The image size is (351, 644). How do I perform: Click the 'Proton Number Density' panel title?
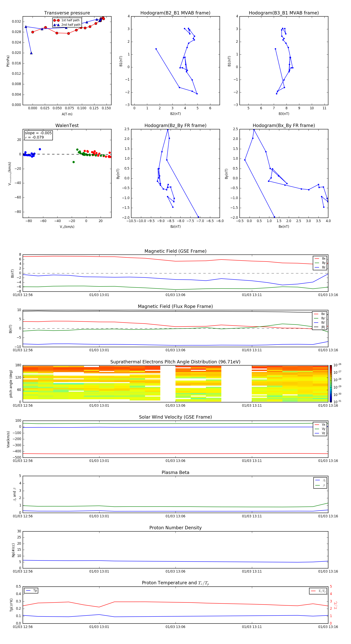point(175,528)
